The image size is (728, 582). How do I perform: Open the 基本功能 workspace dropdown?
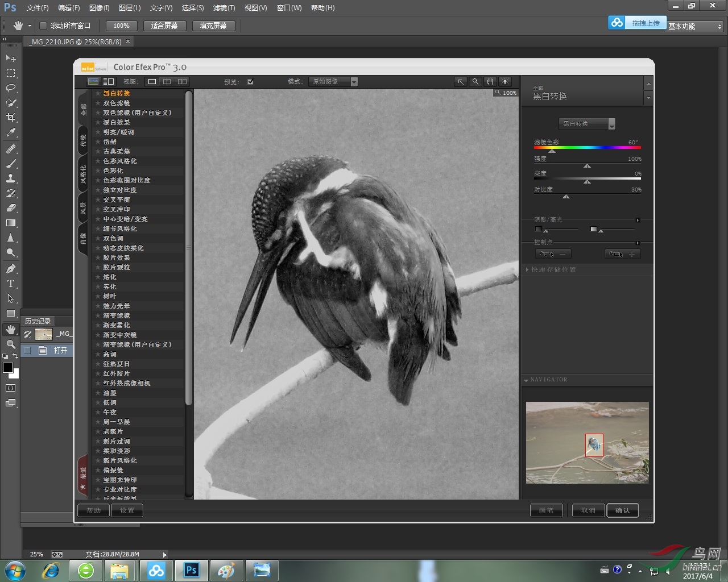coord(694,26)
